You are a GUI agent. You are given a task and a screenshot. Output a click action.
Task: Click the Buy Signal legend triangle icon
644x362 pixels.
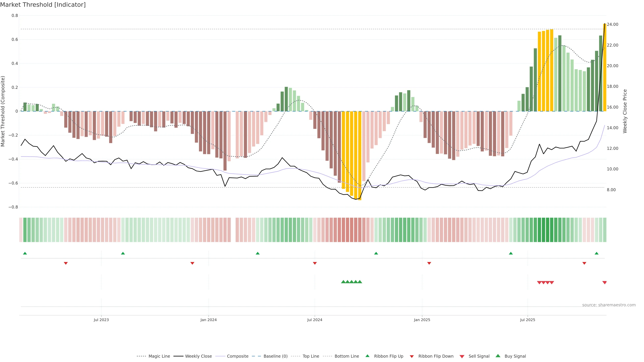click(498, 356)
